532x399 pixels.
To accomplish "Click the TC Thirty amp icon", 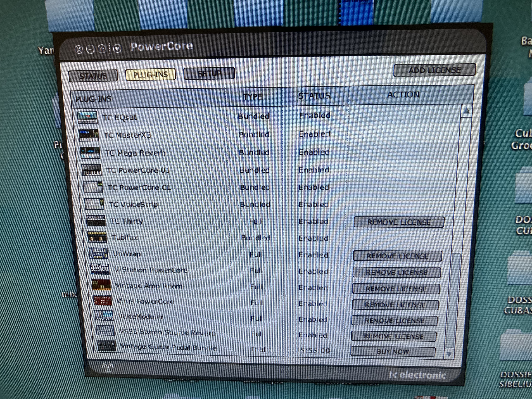I will [96, 221].
